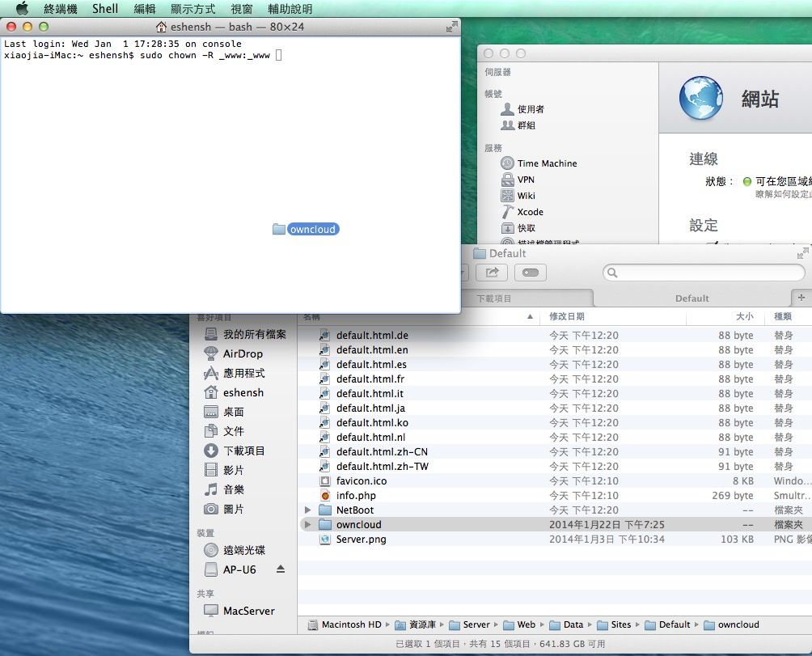Click Sites in the path bar

620,624
